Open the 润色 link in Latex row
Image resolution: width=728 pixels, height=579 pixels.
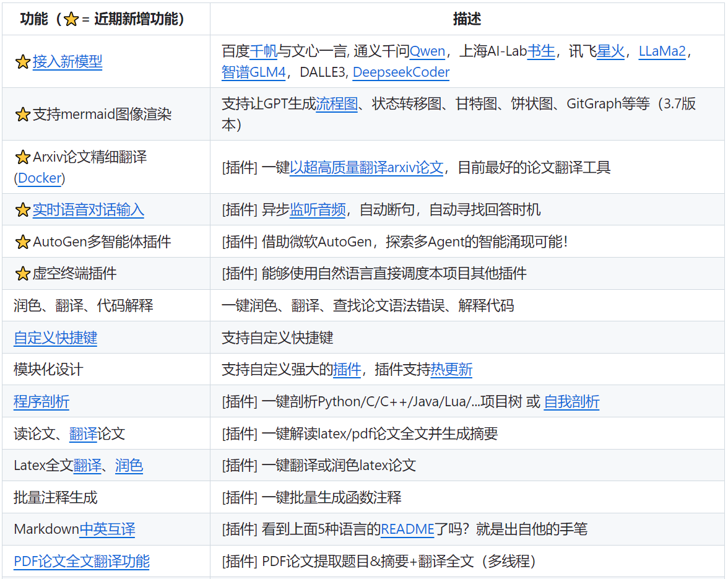(129, 465)
